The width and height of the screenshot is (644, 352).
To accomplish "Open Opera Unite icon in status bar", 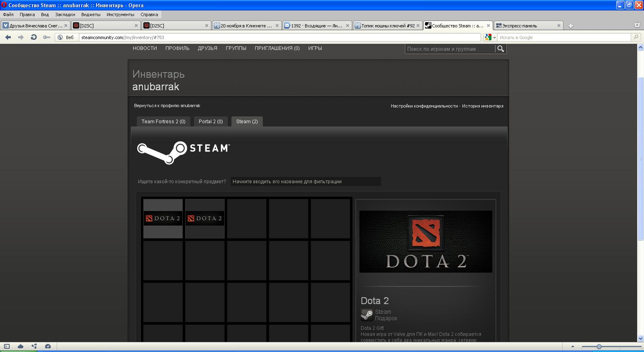I will [x=34, y=346].
